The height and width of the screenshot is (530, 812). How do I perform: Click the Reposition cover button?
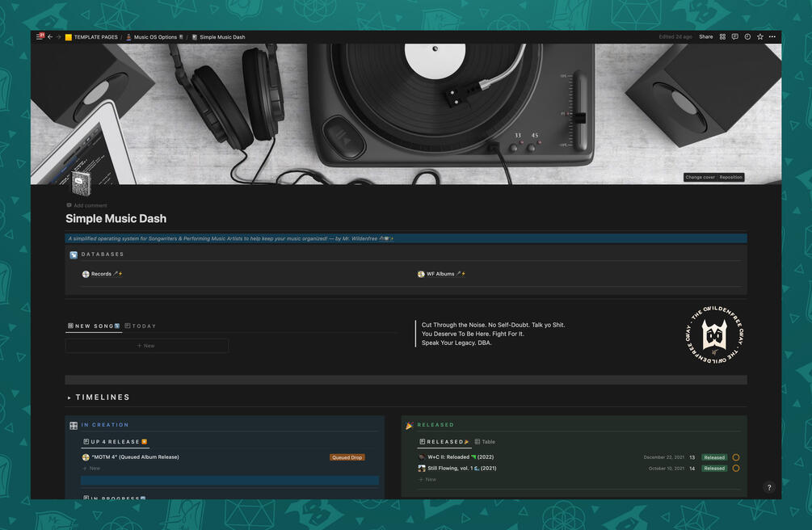pyautogui.click(x=730, y=177)
